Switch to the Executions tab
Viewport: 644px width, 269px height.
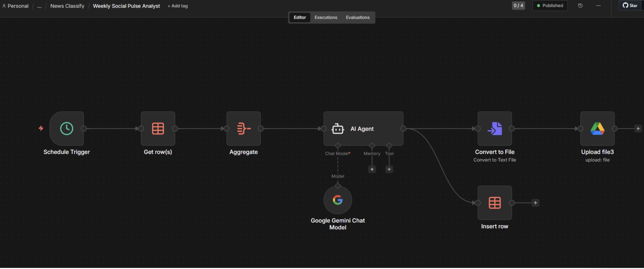(326, 17)
